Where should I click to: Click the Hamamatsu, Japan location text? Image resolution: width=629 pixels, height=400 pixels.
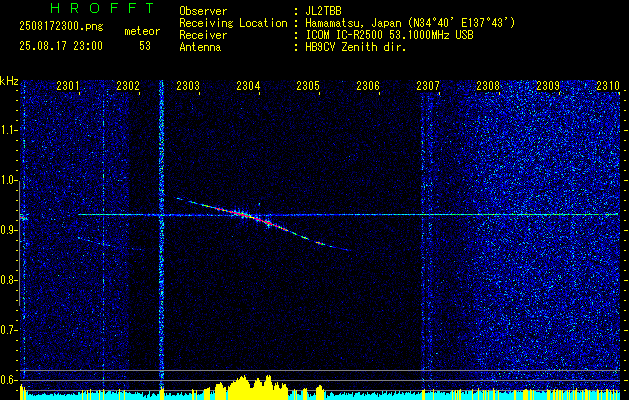[410, 23]
